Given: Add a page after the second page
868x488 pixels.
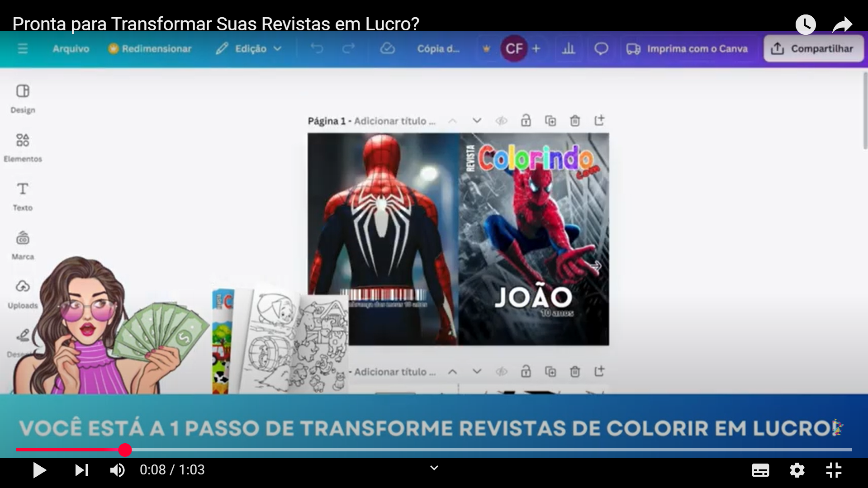Looking at the screenshot, I should 599,371.
